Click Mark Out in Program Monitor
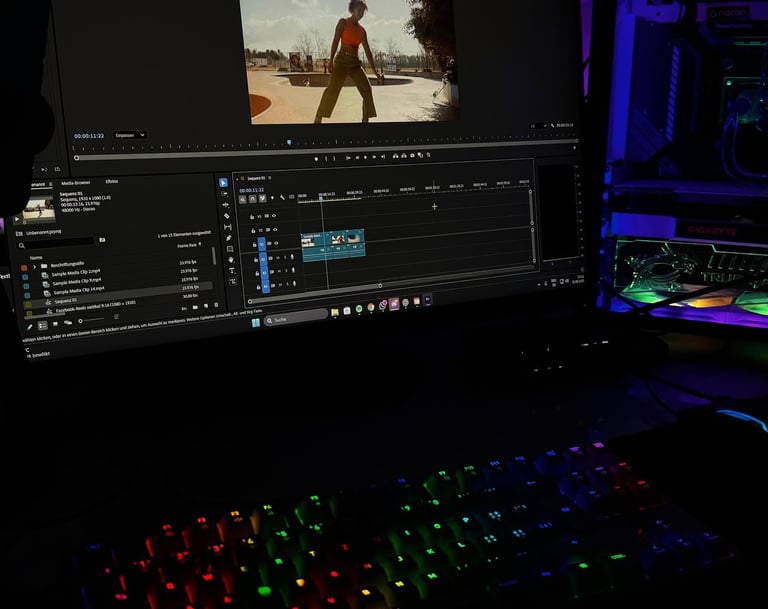The width and height of the screenshot is (768, 609). 334,158
